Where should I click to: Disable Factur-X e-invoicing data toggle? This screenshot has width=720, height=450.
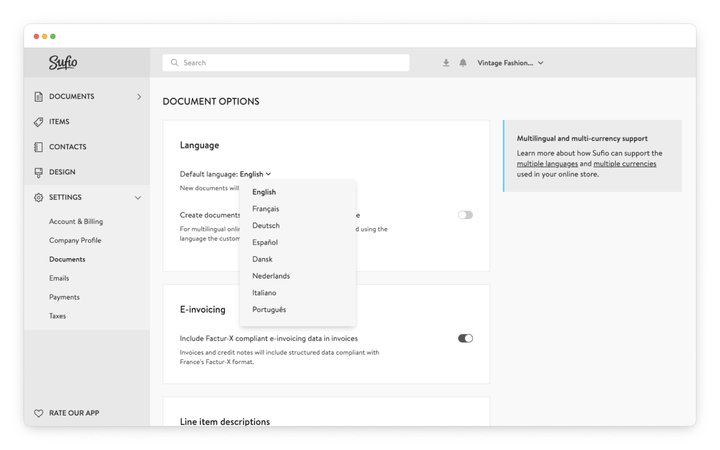tap(465, 338)
